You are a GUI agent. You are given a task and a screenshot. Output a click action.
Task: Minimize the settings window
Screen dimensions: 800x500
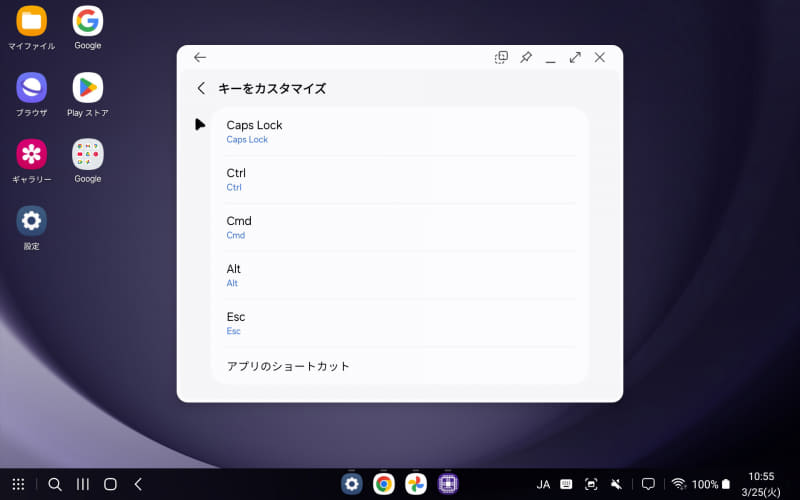click(551, 61)
